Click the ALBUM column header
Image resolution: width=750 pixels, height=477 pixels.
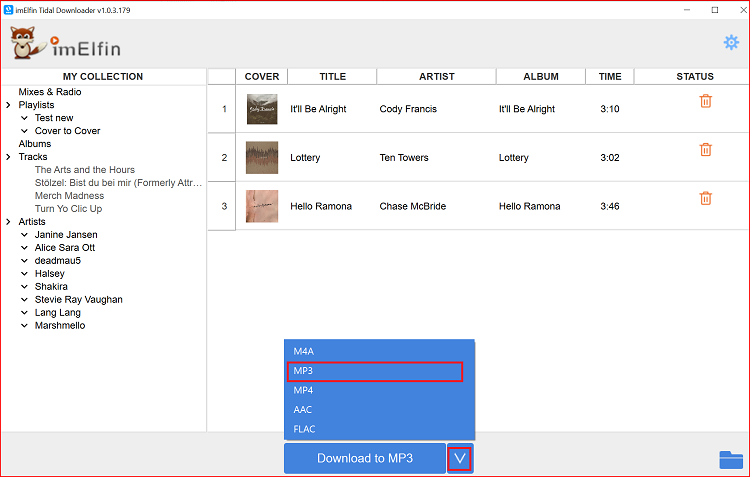[541, 77]
